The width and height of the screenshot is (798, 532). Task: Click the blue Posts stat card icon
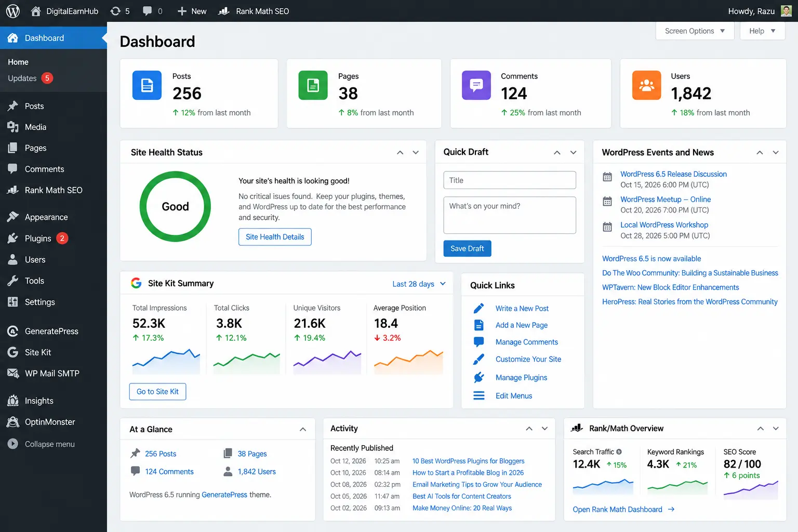point(147,85)
